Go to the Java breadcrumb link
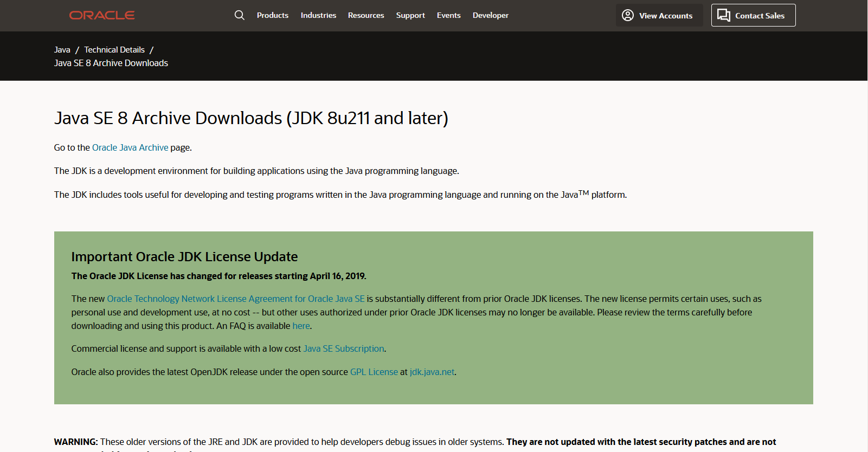This screenshot has width=868, height=452. (62, 50)
